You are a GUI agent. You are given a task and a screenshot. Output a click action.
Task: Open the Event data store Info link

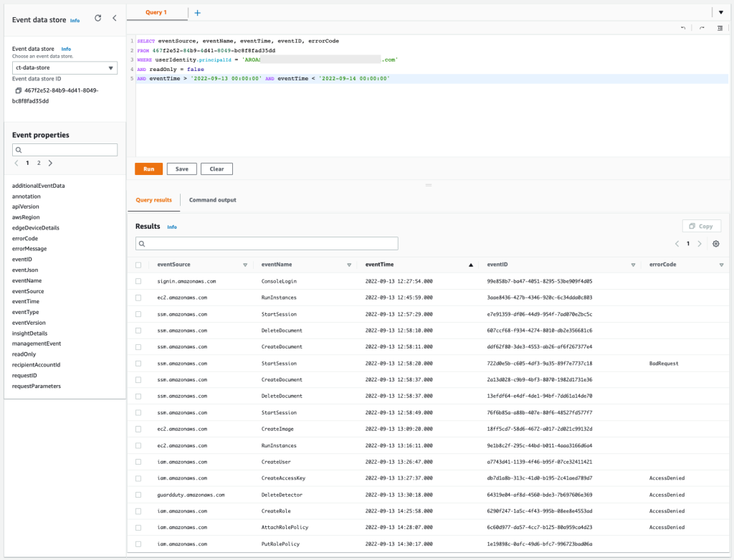click(x=75, y=20)
